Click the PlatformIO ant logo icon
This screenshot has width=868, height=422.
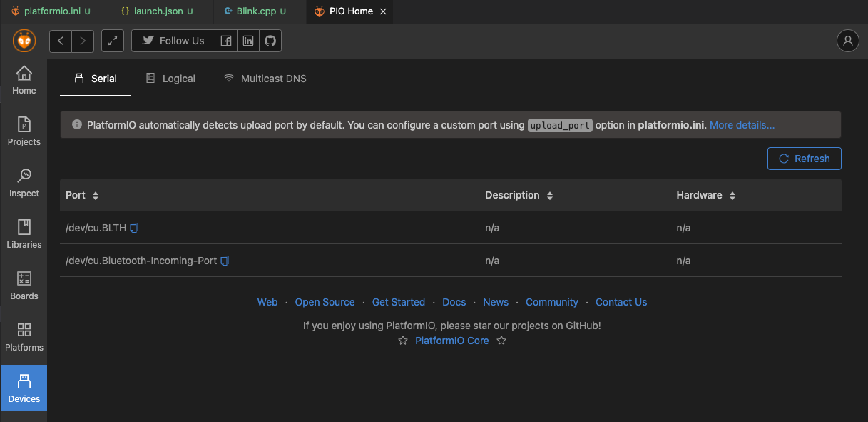click(x=24, y=41)
